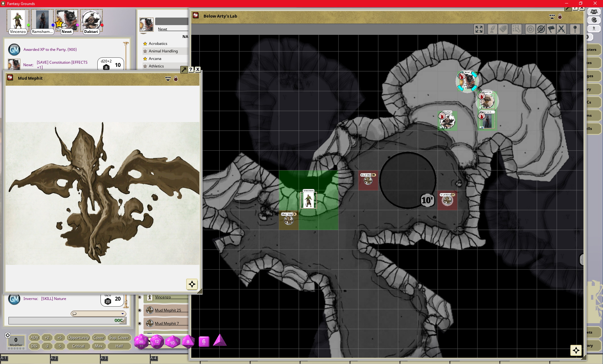Pick up the purple d6 die
Image resolution: width=603 pixels, height=364 pixels.
(204, 341)
